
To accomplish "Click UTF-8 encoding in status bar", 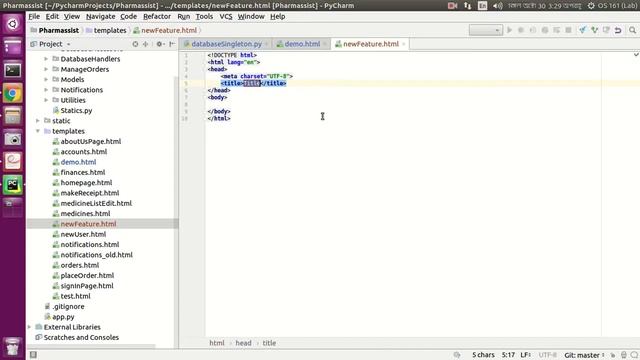I will [547, 355].
